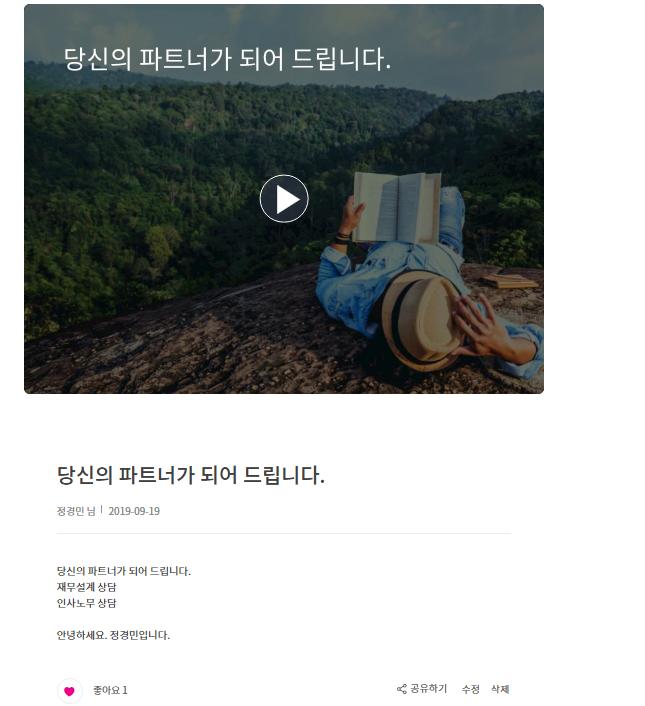This screenshot has height=706, width=645.
Task: Play the video with the circular play button
Action: click(x=284, y=199)
